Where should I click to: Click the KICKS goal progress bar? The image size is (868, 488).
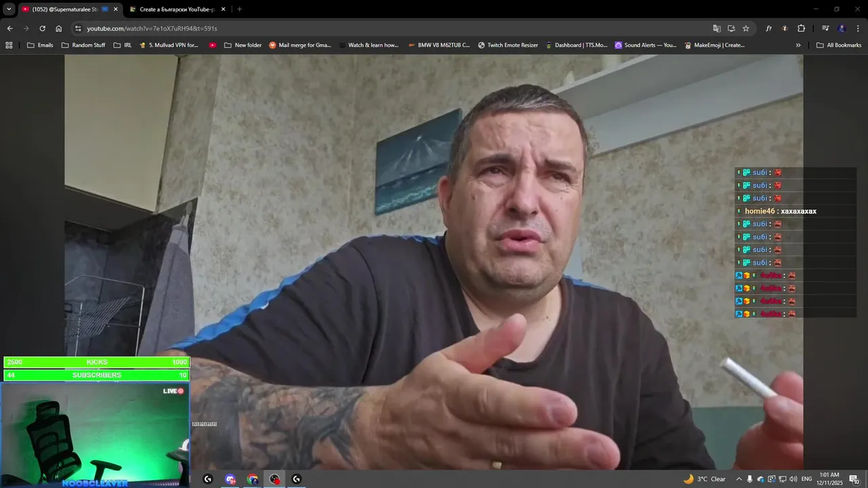pos(96,362)
